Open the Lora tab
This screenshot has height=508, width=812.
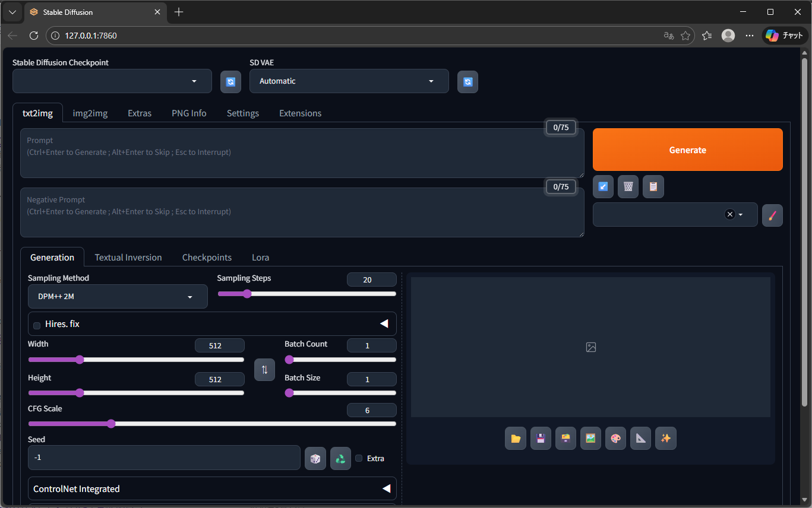pyautogui.click(x=260, y=258)
